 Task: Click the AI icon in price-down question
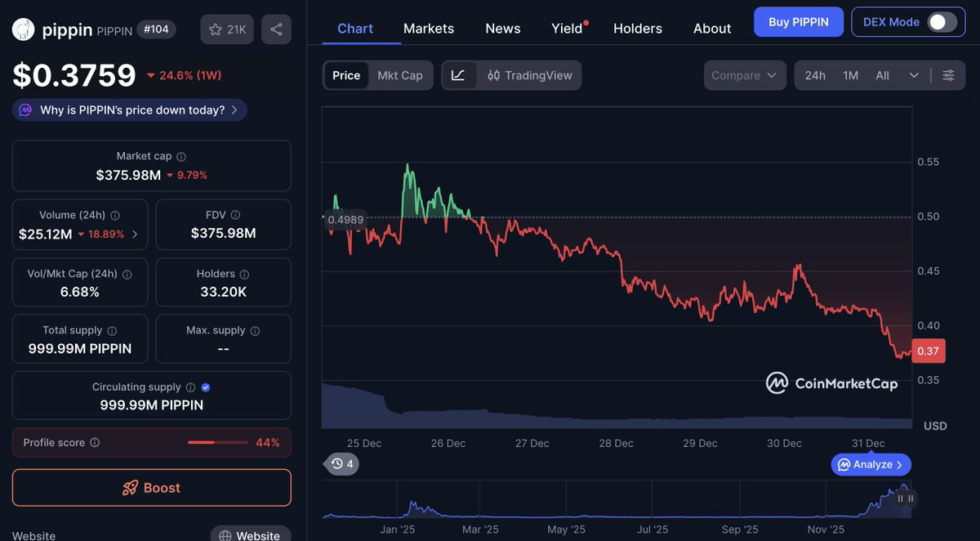click(x=25, y=110)
